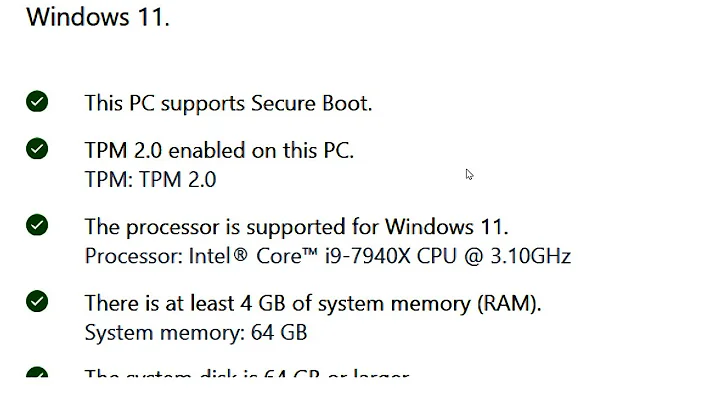This screenshot has width=720, height=404.
Task: Click 'The processor is supported for Windows 11' text
Action: tap(297, 227)
